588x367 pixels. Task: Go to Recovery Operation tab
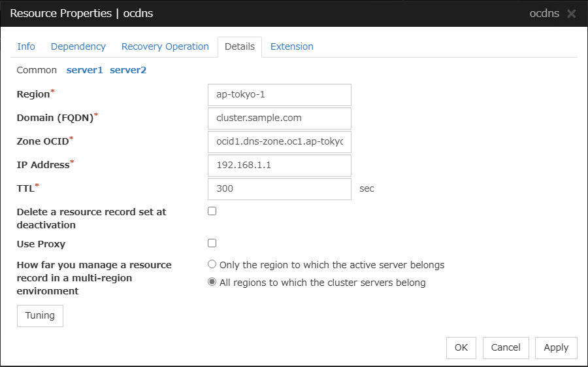(165, 47)
